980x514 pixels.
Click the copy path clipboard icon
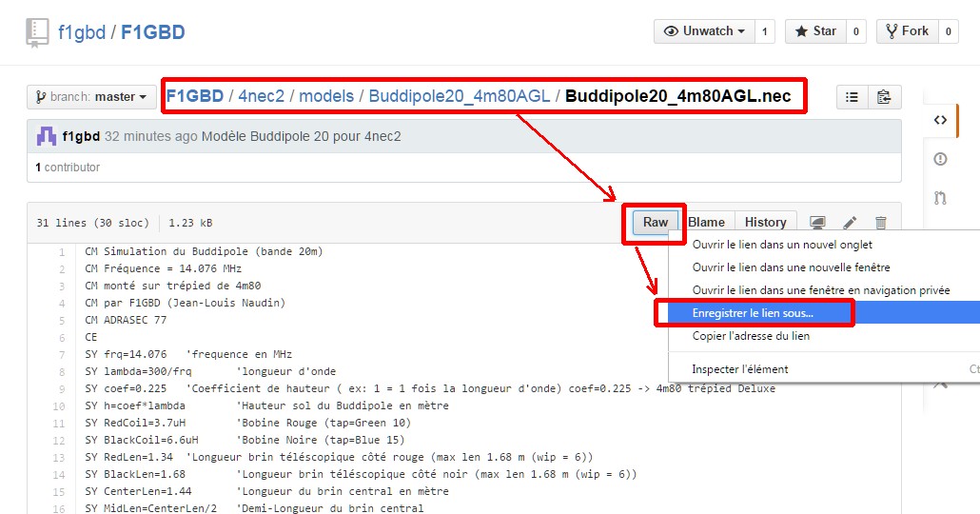click(x=884, y=97)
